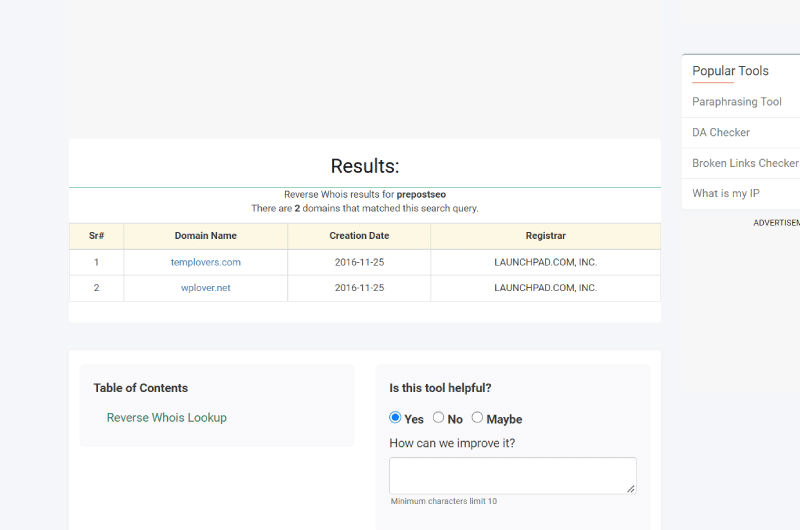Click the Domain Name column header

(206, 236)
